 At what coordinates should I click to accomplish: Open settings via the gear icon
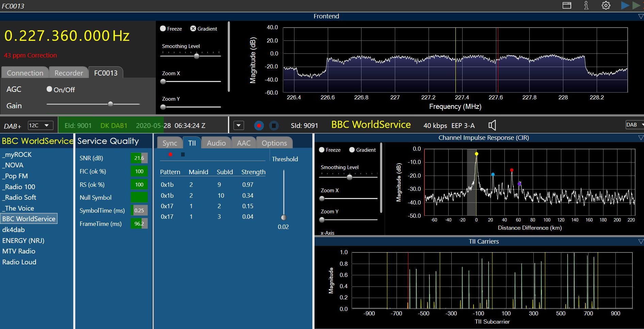pyautogui.click(x=606, y=5)
